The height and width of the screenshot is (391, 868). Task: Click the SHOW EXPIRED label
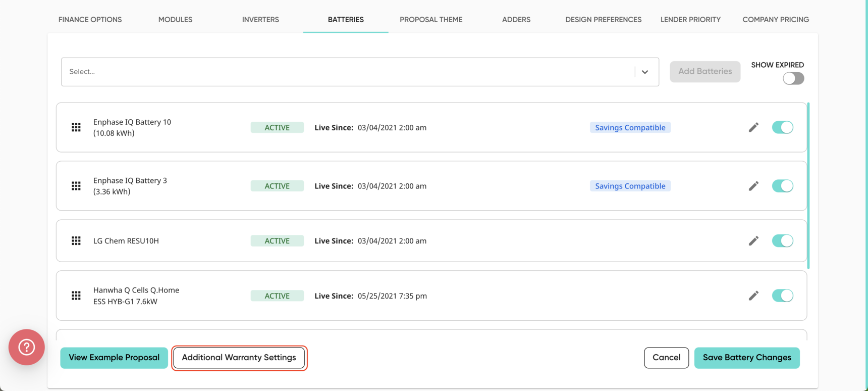778,65
